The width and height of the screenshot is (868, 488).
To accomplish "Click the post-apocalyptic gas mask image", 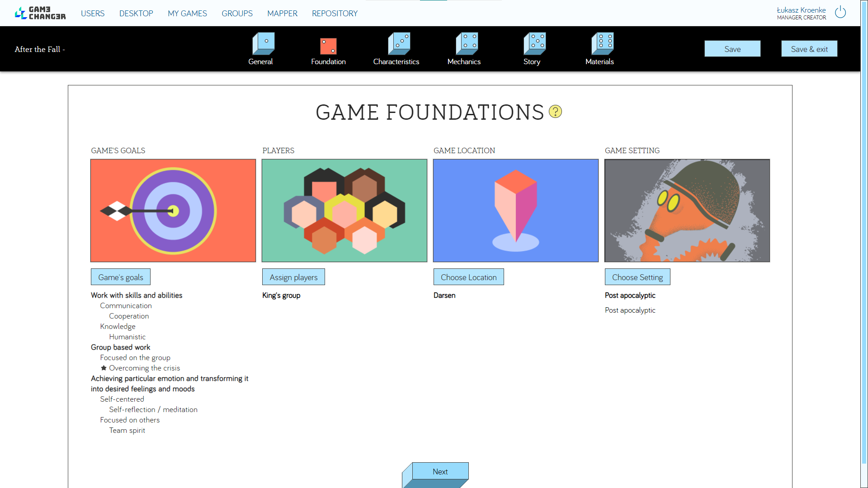I will click(x=687, y=211).
